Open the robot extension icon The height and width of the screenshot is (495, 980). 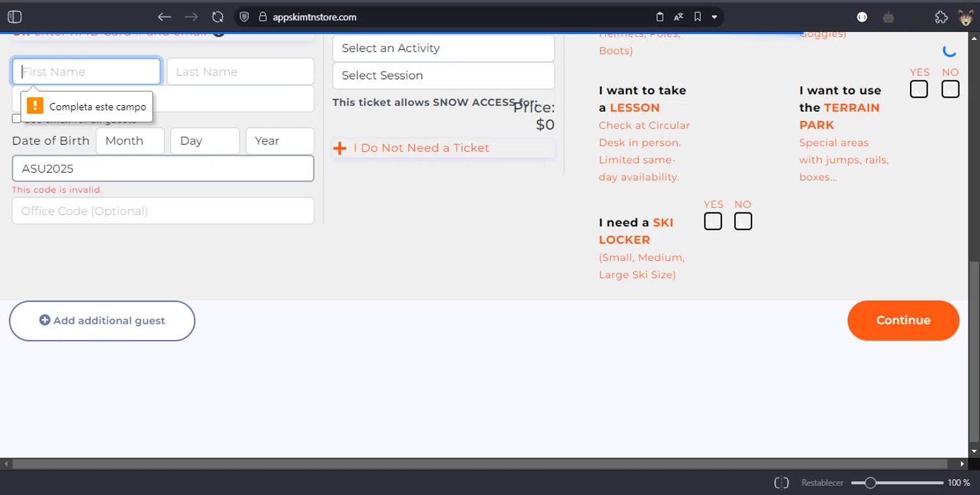pos(889,17)
